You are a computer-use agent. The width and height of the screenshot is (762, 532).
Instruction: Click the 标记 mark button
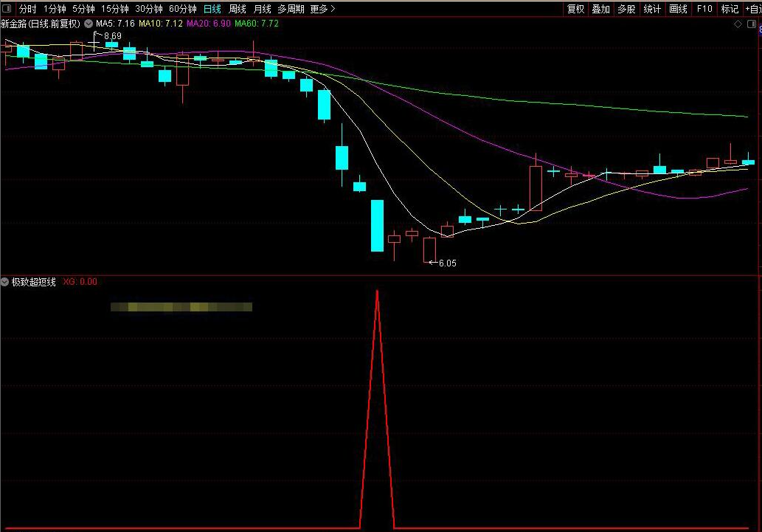(730, 9)
